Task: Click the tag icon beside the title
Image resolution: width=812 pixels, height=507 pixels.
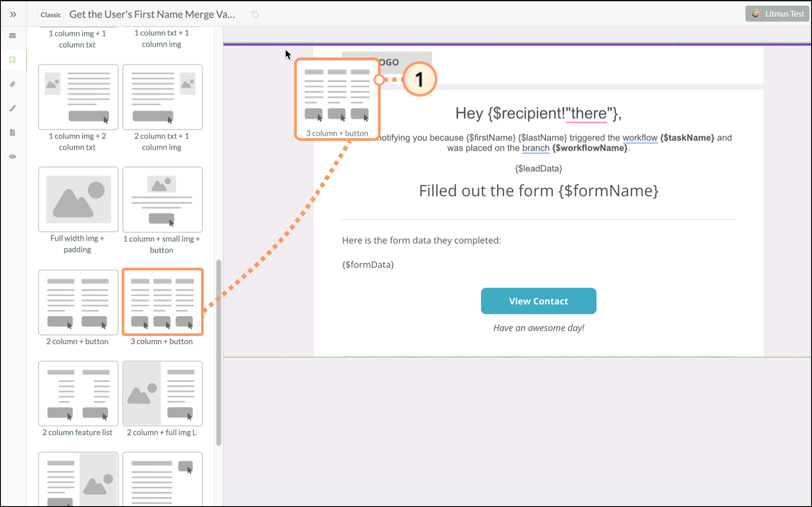Action: click(x=255, y=15)
